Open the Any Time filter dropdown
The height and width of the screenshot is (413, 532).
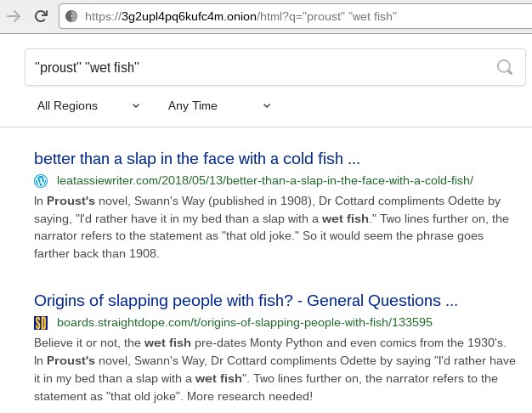(193, 105)
